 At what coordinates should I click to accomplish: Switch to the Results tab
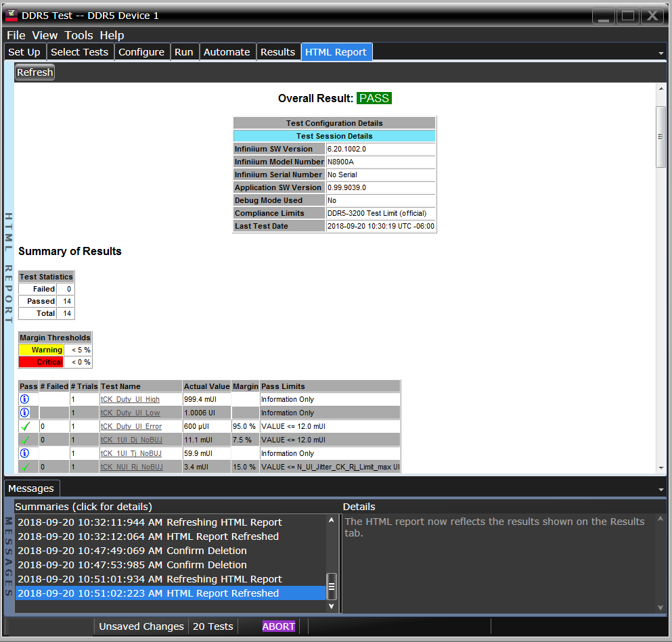tap(277, 52)
